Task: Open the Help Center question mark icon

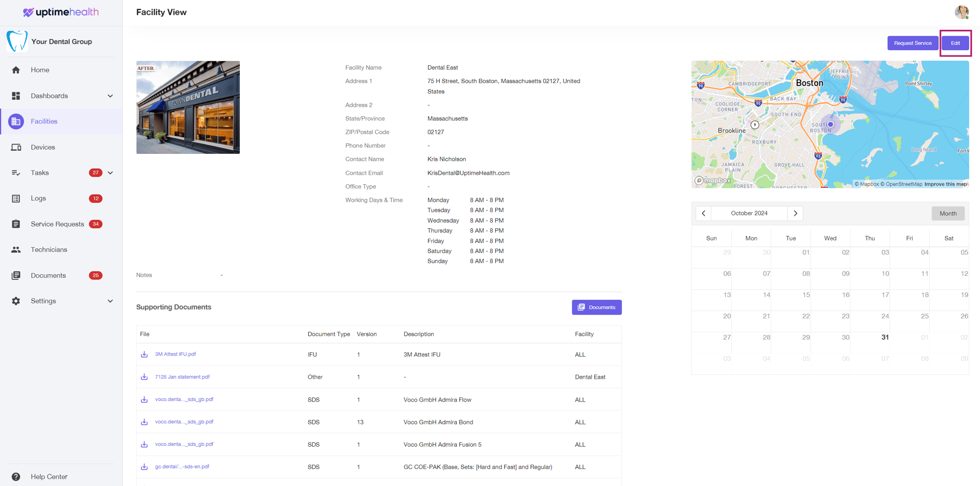Action: [16, 477]
